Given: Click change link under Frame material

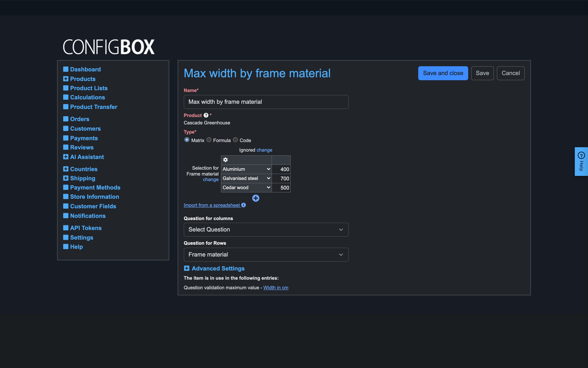Looking at the screenshot, I should (211, 179).
